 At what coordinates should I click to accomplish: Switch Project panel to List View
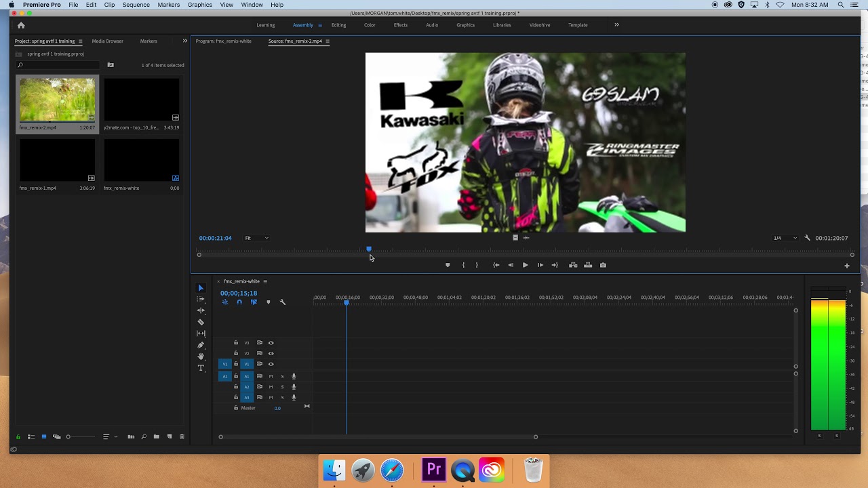[x=31, y=436]
